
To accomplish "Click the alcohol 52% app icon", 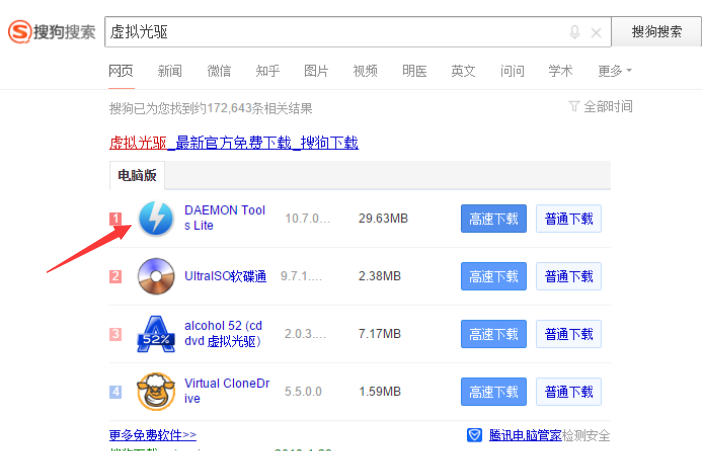I will pos(155,333).
